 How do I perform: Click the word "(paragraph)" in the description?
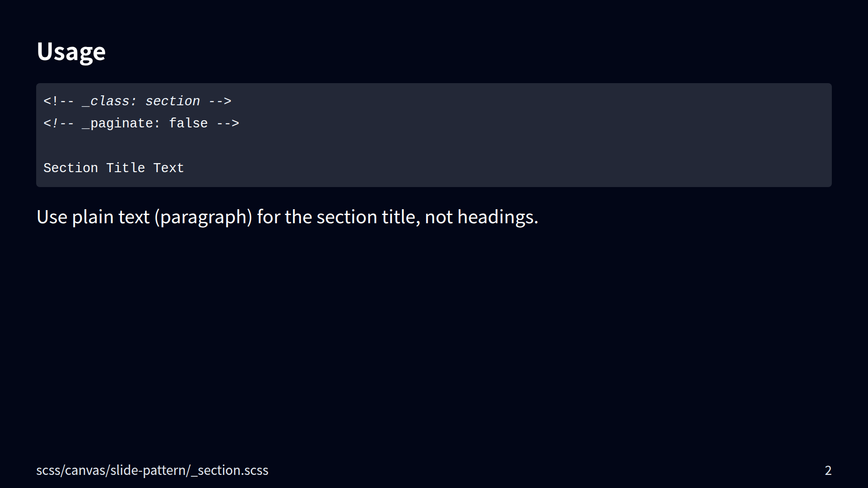(x=203, y=217)
